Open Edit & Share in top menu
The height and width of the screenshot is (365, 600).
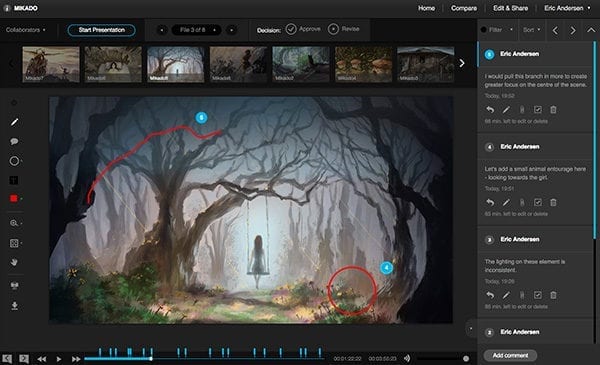(x=510, y=8)
